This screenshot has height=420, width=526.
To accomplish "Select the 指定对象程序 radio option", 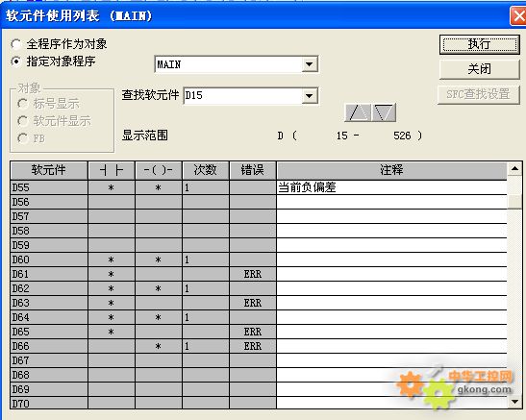I will coord(16,62).
